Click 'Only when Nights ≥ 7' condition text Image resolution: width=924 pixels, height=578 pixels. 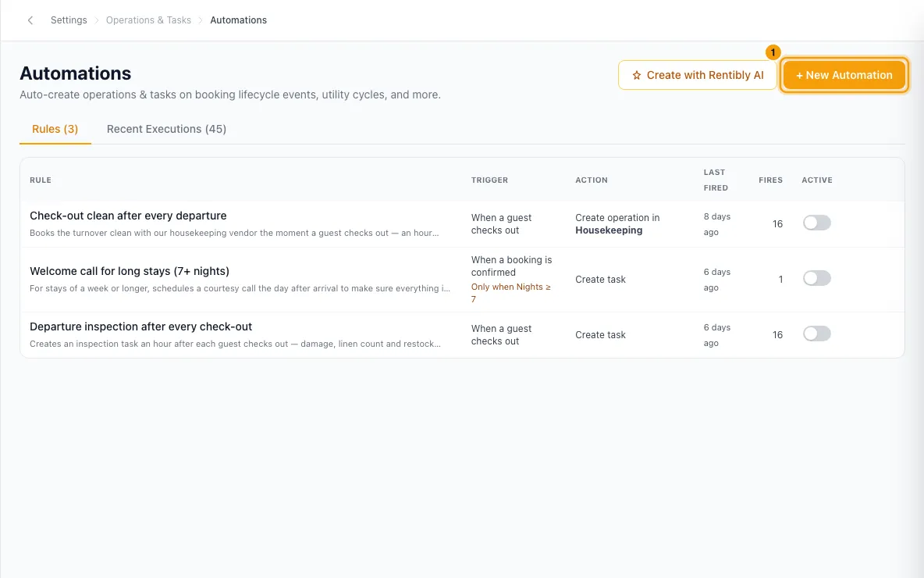[511, 293]
